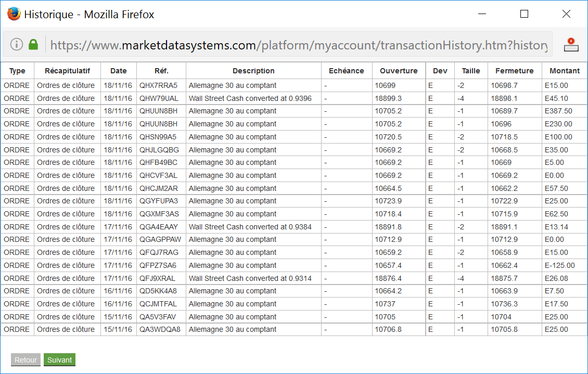588x374 pixels.
Task: Click amount E62.50
Action: (556, 214)
